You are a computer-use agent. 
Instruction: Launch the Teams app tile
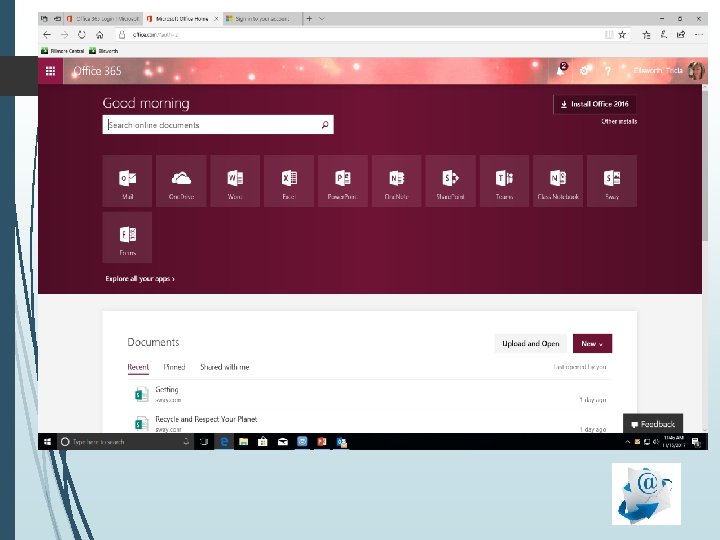tap(504, 181)
